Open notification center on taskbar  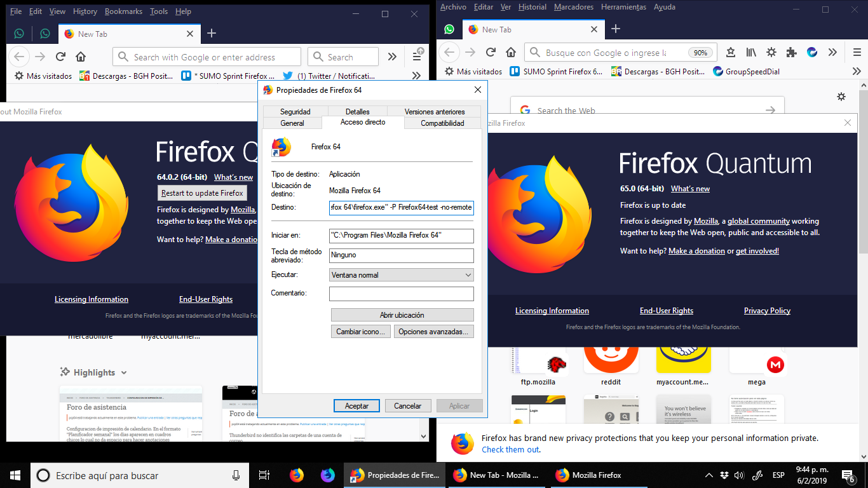pos(848,475)
